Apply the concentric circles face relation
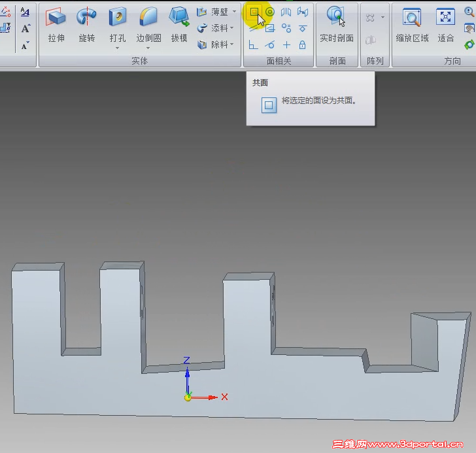Screen dimensions: 476x453 tap(270, 12)
